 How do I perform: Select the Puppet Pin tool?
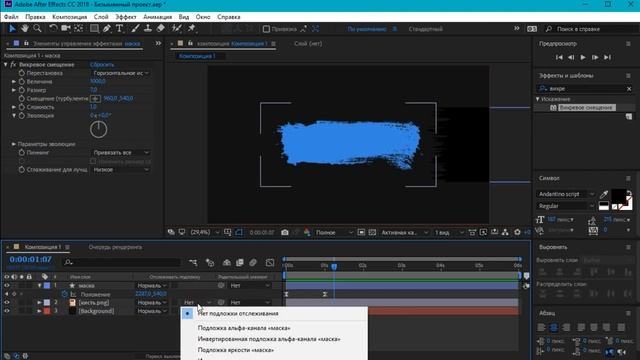[191, 29]
